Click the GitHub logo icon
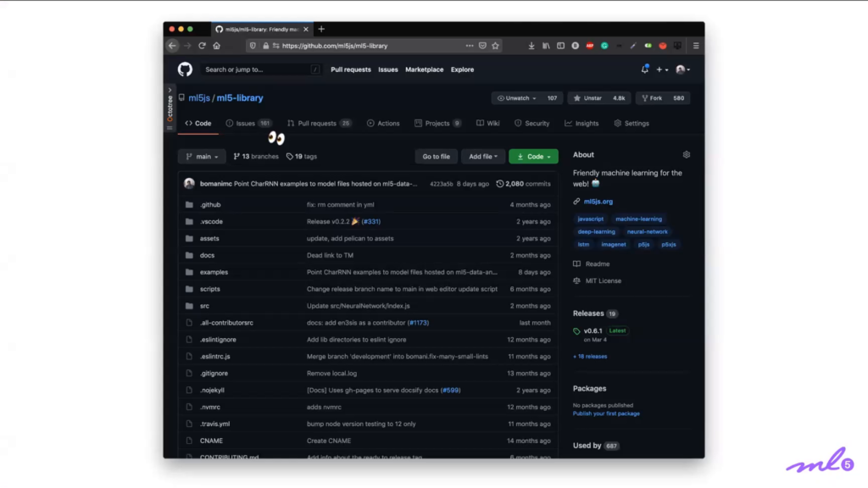The width and height of the screenshot is (868, 488). 185,69
